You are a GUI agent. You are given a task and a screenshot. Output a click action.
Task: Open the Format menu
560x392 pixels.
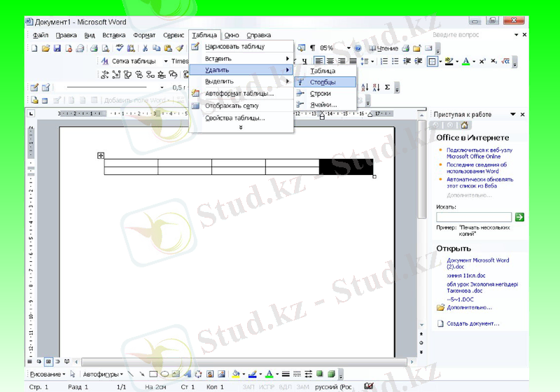pos(144,35)
